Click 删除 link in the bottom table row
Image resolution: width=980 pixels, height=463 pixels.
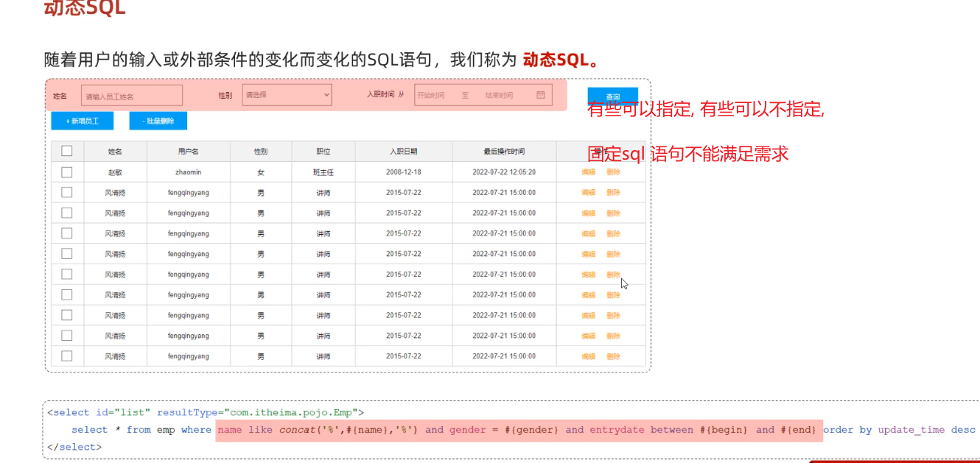[613, 356]
